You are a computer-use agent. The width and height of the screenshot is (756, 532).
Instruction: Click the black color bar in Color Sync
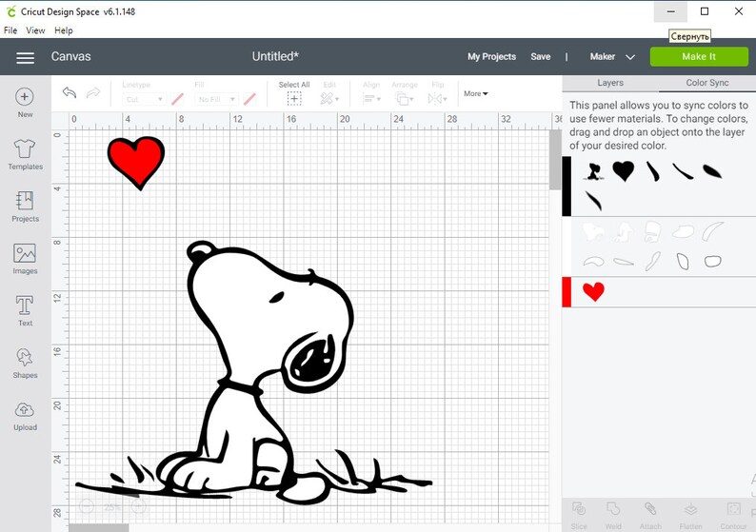(567, 186)
